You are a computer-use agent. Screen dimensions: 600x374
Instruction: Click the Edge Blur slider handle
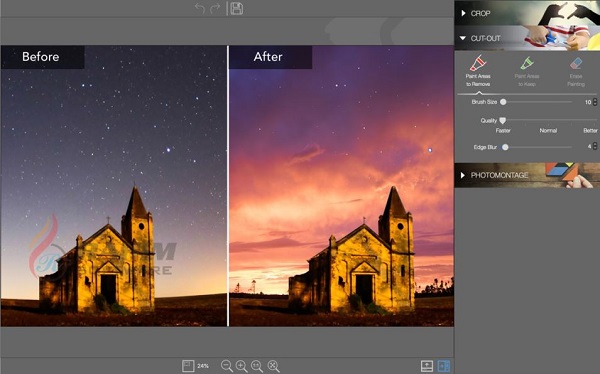coord(505,147)
